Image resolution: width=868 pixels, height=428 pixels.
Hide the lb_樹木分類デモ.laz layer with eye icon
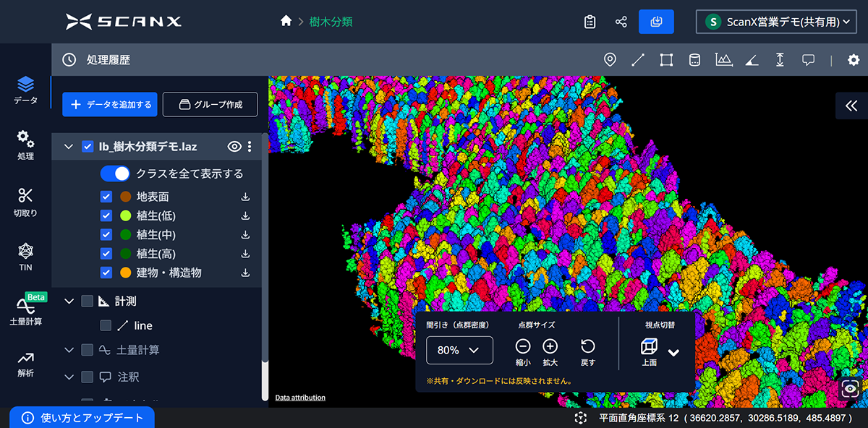tap(234, 147)
